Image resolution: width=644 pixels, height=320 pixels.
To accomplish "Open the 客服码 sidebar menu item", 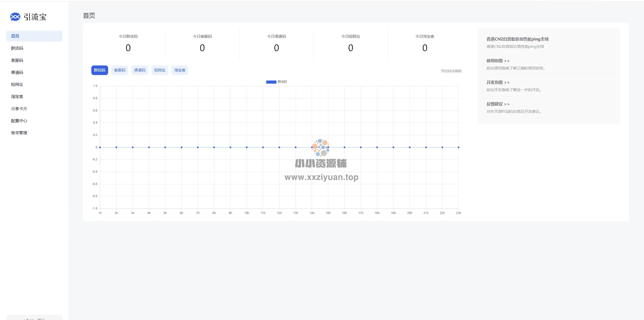I will click(x=17, y=60).
